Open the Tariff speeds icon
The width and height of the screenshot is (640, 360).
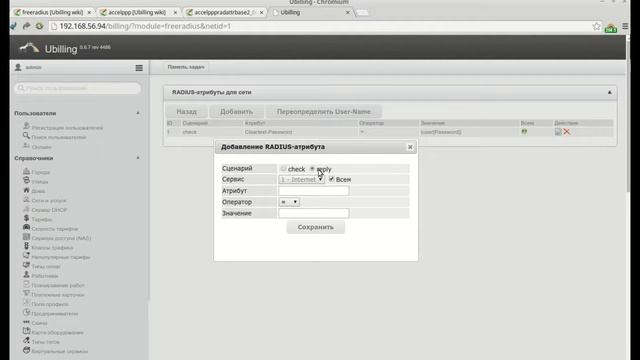click(27, 227)
